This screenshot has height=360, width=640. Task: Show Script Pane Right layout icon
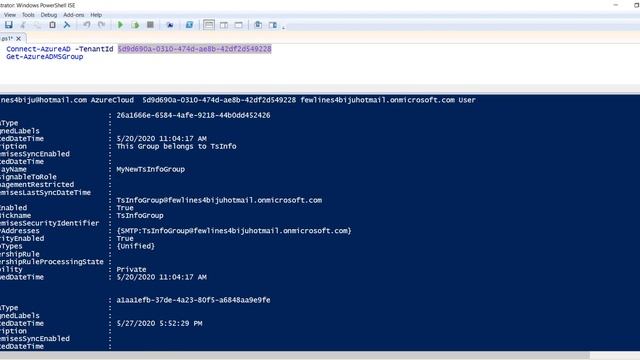(x=224, y=25)
